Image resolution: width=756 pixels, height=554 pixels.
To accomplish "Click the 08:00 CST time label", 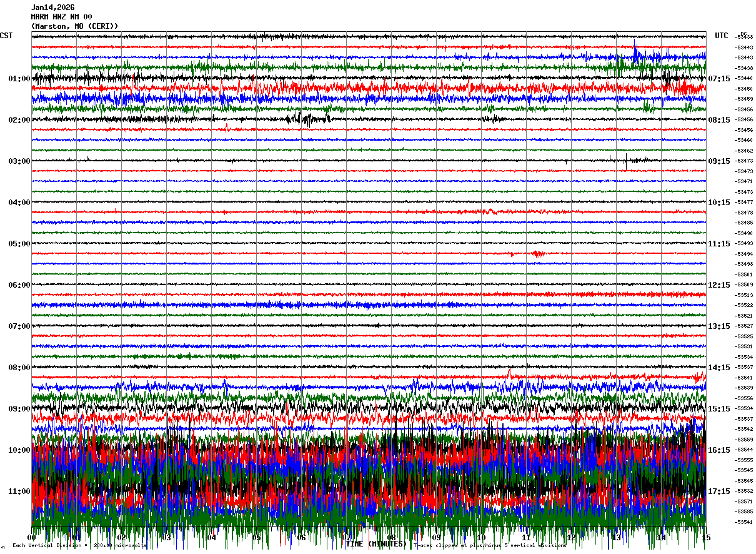I will (x=19, y=367).
